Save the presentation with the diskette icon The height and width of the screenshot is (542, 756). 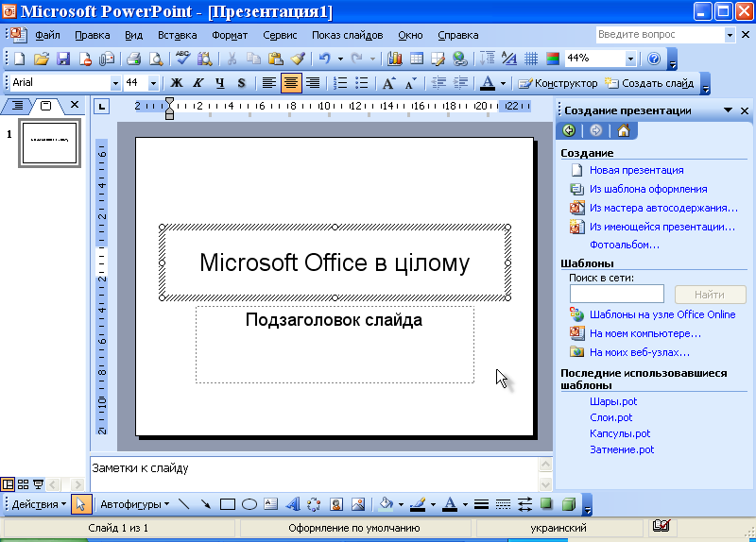[x=63, y=59]
